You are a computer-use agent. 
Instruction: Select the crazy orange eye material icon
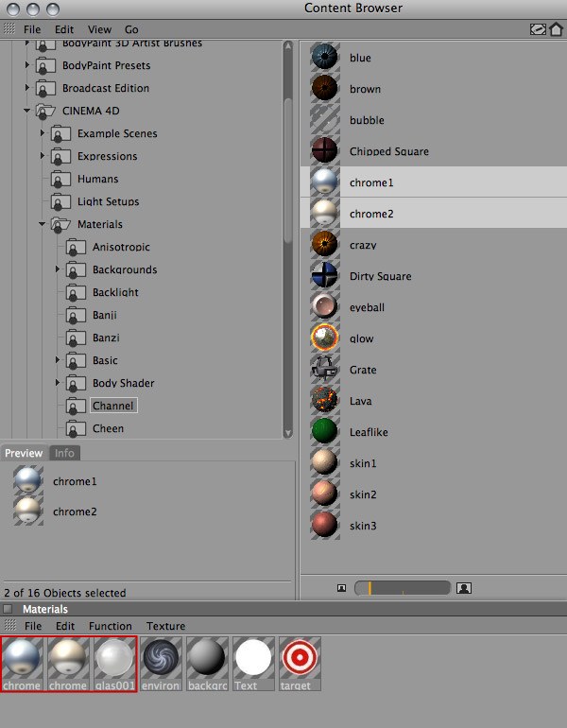(x=325, y=245)
